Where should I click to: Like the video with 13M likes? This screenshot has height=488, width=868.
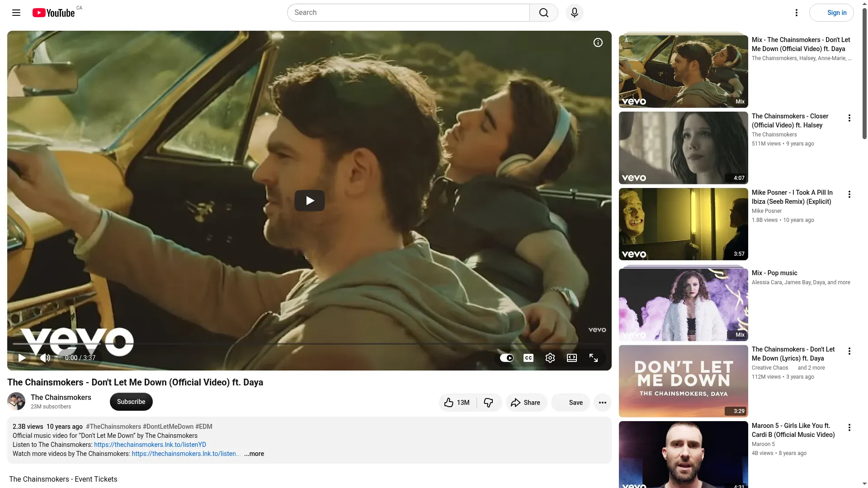(x=458, y=403)
